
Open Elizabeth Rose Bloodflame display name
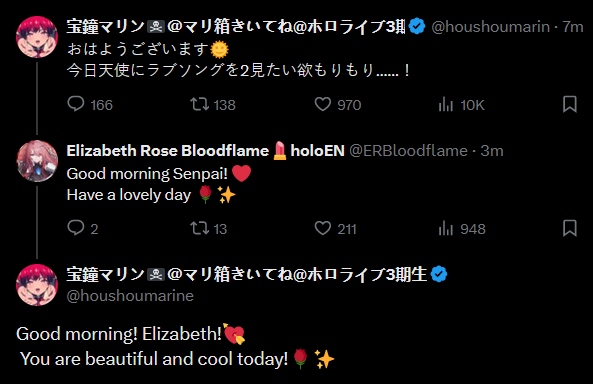point(168,151)
